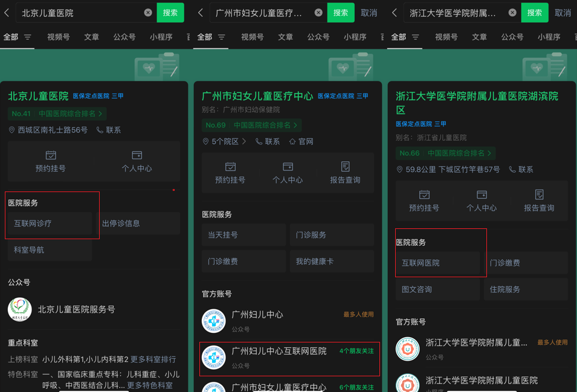Tap 联系 phone icon for Zhejiang hospital
577x392 pixels.
(x=521, y=169)
